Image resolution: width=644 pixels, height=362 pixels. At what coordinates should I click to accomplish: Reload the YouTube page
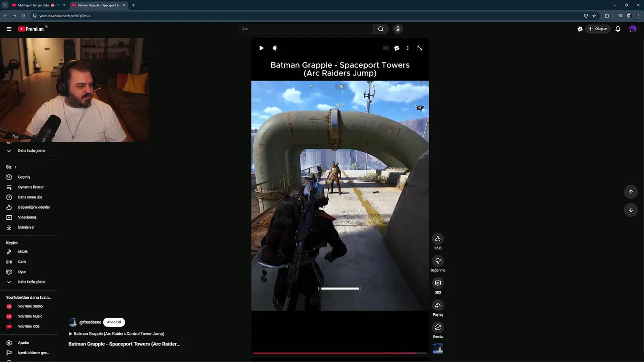pyautogui.click(x=23, y=16)
